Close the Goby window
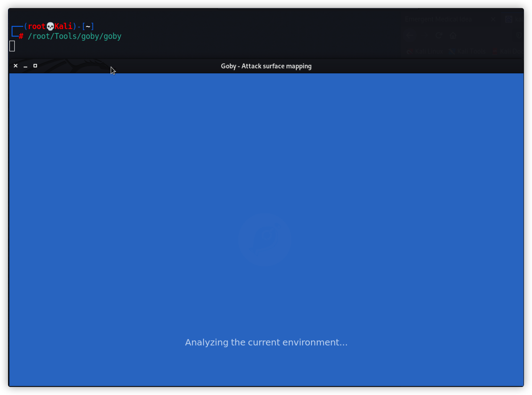 [16, 66]
